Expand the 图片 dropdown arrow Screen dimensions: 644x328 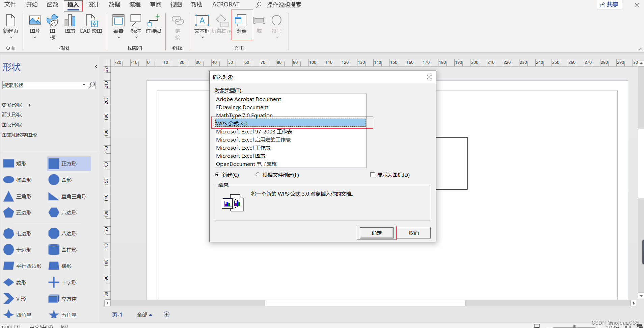[35, 37]
